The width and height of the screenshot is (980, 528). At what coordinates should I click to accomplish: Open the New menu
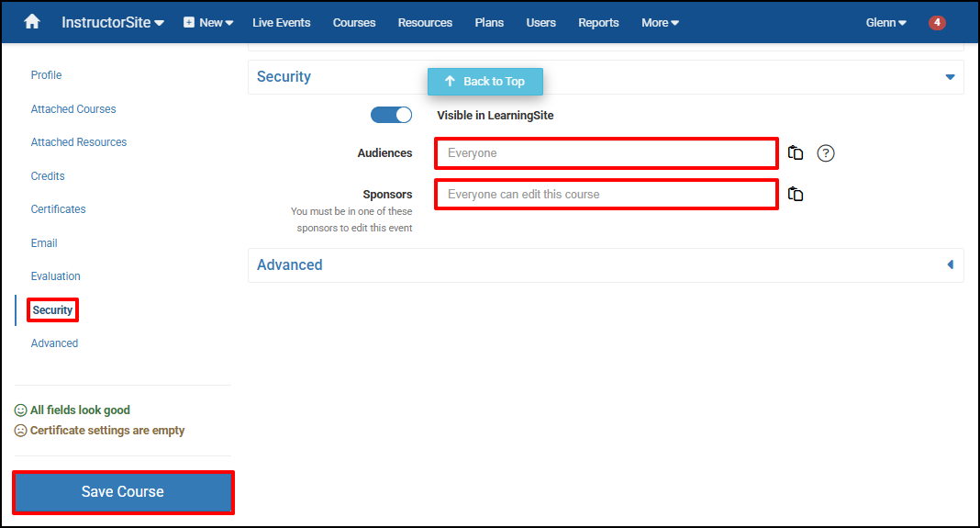(208, 23)
